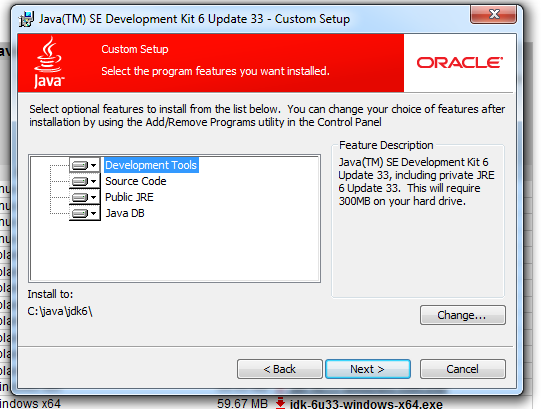Viewport: 542px width, 409px height.
Task: Proceed with the Next > button
Action: (x=368, y=369)
